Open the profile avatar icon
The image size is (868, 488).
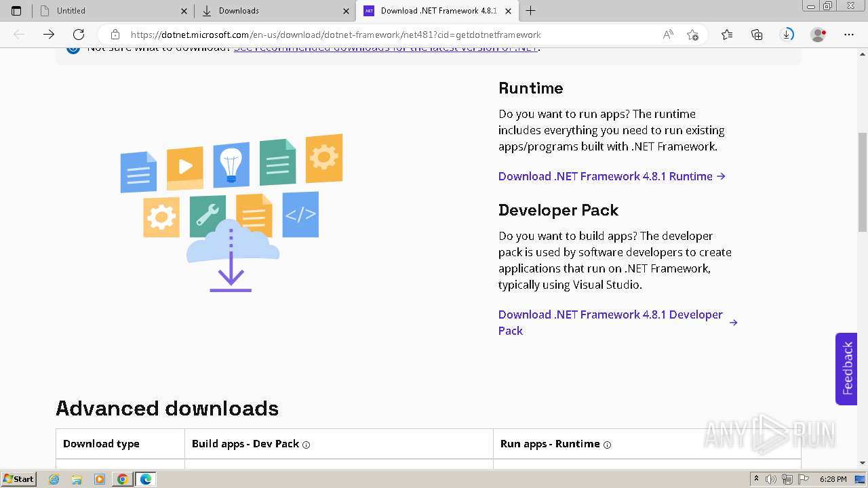(x=818, y=35)
